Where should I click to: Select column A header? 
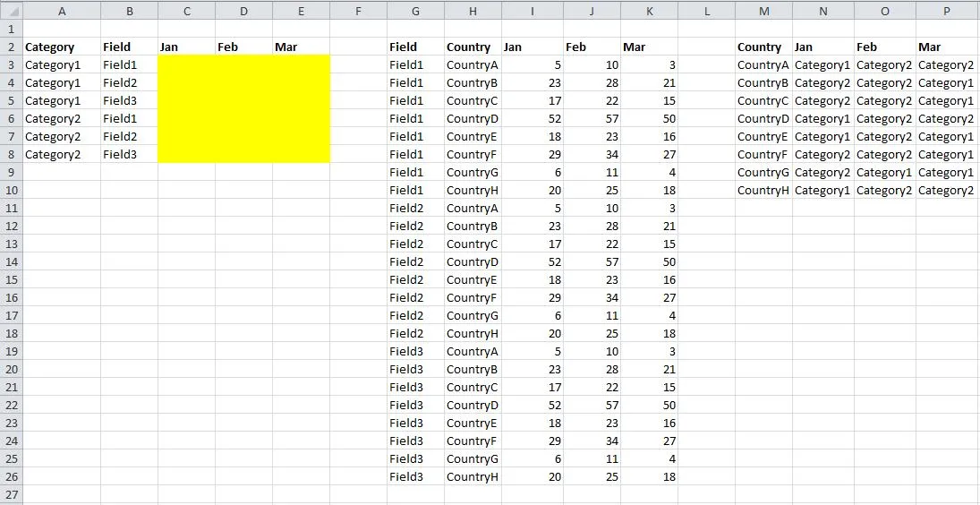(x=61, y=11)
